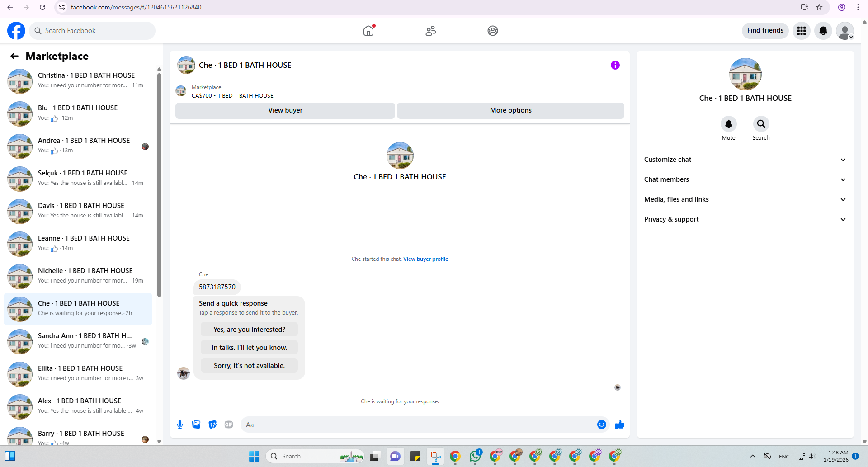Open the Facebook apps menu grid
This screenshot has height=467, width=868.
tap(802, 31)
